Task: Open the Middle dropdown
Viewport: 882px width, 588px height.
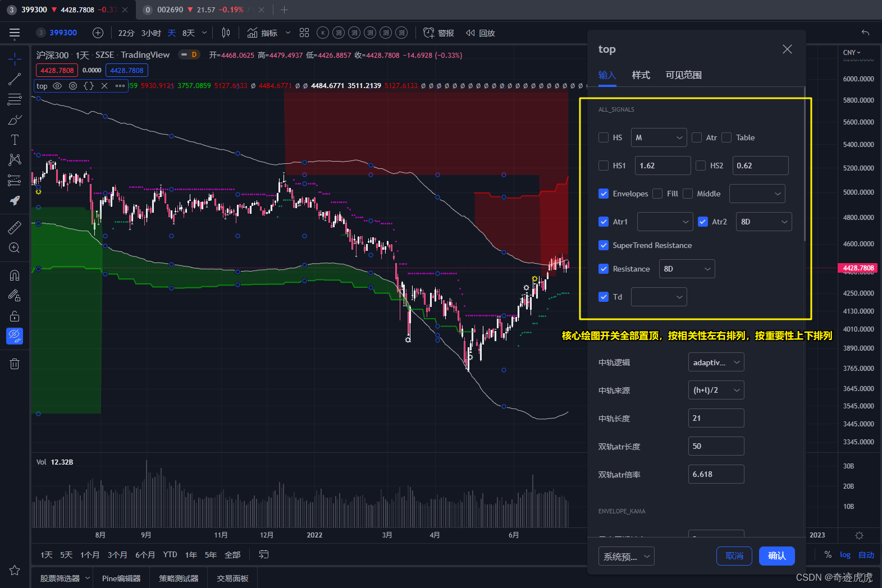Action: (x=757, y=194)
